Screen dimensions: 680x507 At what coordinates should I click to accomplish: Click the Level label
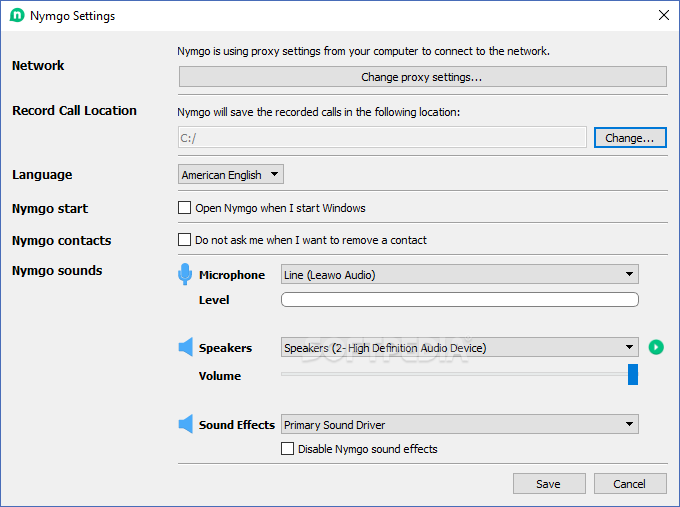pyautogui.click(x=214, y=300)
